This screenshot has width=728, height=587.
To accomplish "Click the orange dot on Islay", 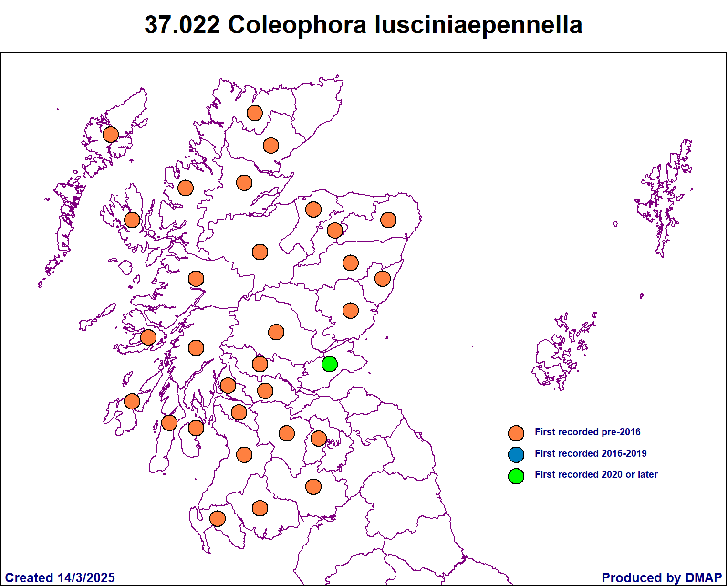I will point(132,401).
